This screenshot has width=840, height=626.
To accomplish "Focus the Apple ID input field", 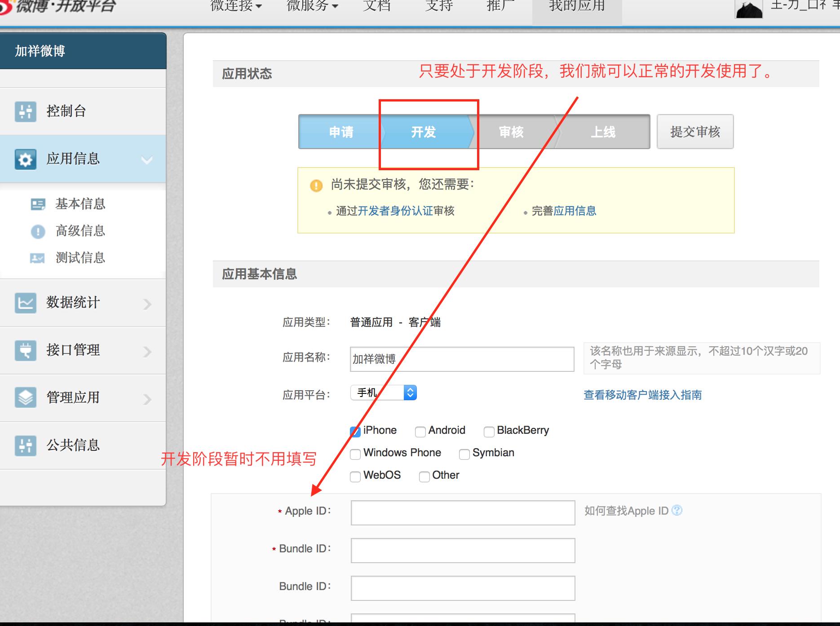I will coord(463,513).
